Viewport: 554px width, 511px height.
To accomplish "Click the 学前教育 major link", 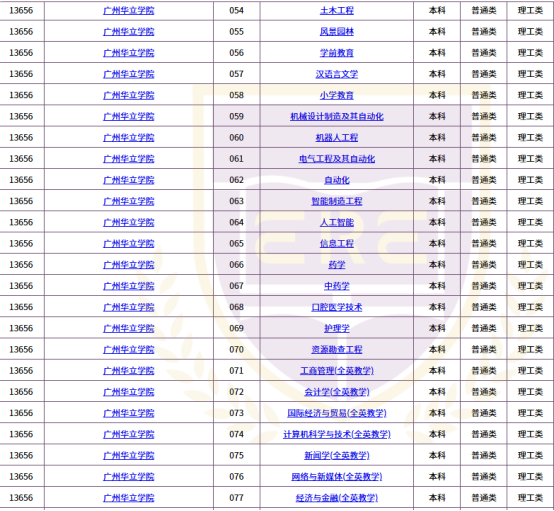I will click(x=336, y=53).
